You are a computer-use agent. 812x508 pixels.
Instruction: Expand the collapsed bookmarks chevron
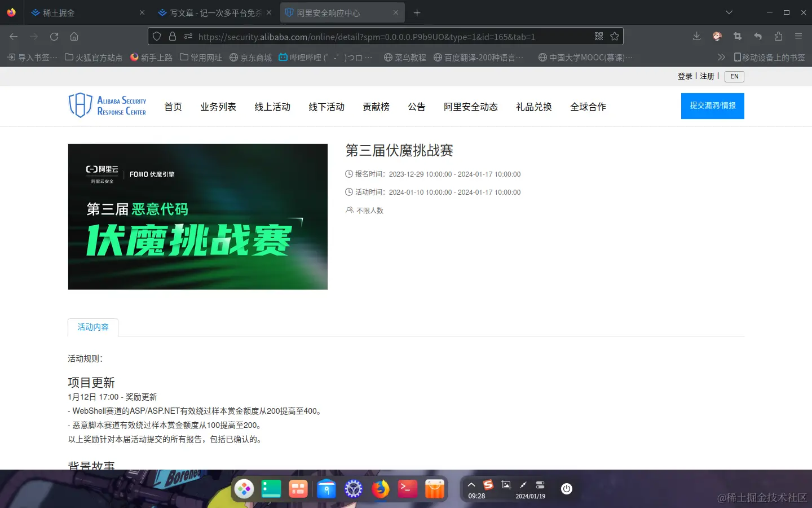click(x=722, y=57)
